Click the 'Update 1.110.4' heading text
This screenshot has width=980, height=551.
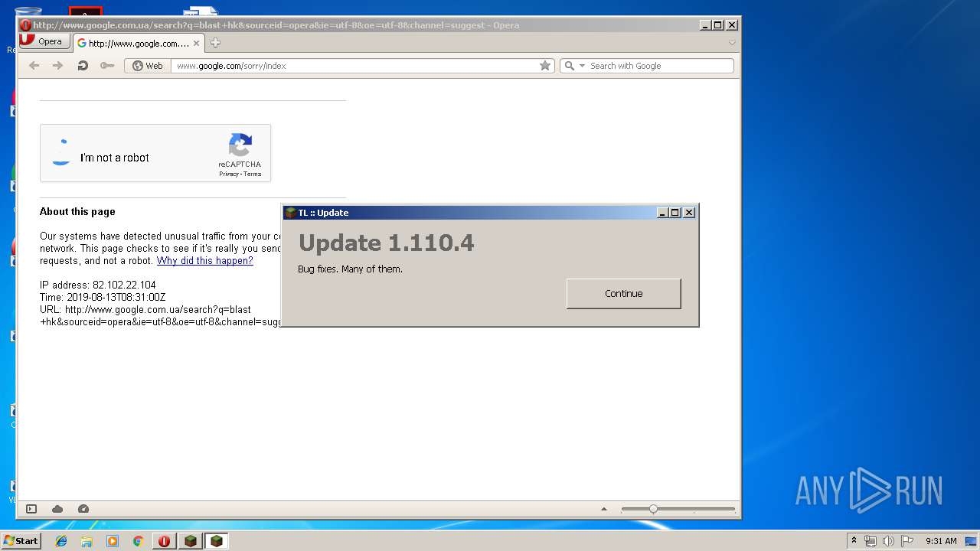point(387,243)
